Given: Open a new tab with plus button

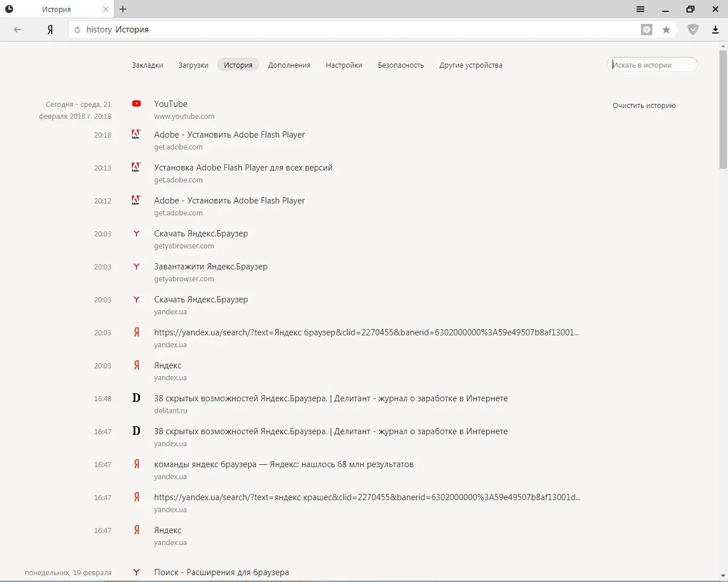Looking at the screenshot, I should click(x=123, y=9).
